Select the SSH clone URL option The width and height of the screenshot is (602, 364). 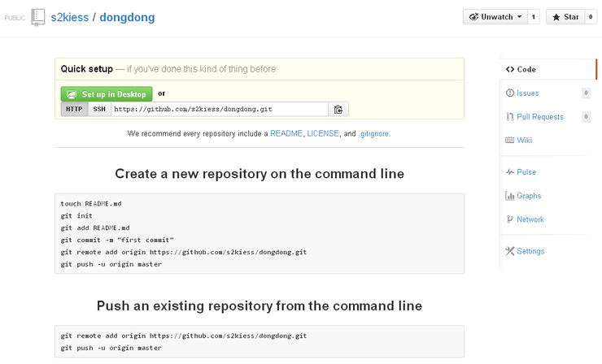(99, 110)
